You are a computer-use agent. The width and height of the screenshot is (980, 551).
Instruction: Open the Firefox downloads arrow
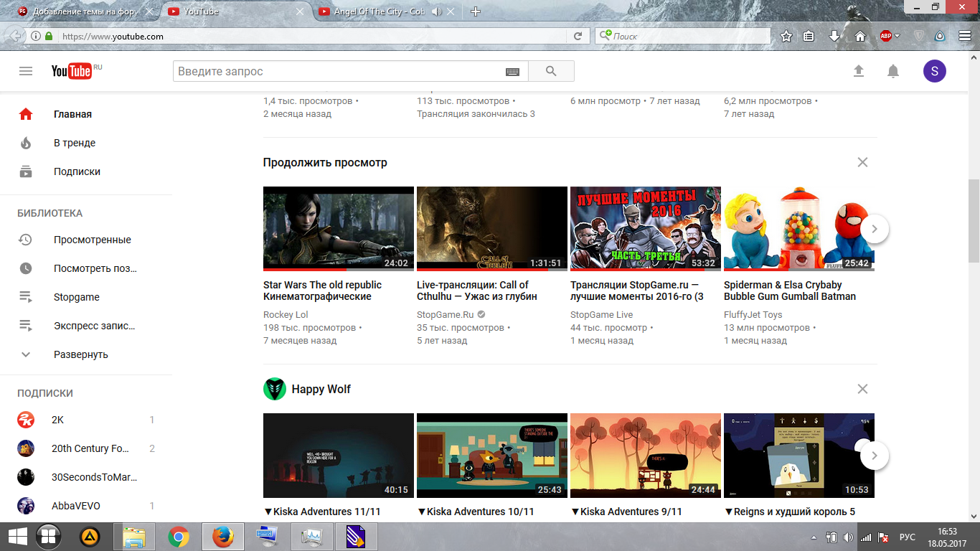[x=834, y=36]
